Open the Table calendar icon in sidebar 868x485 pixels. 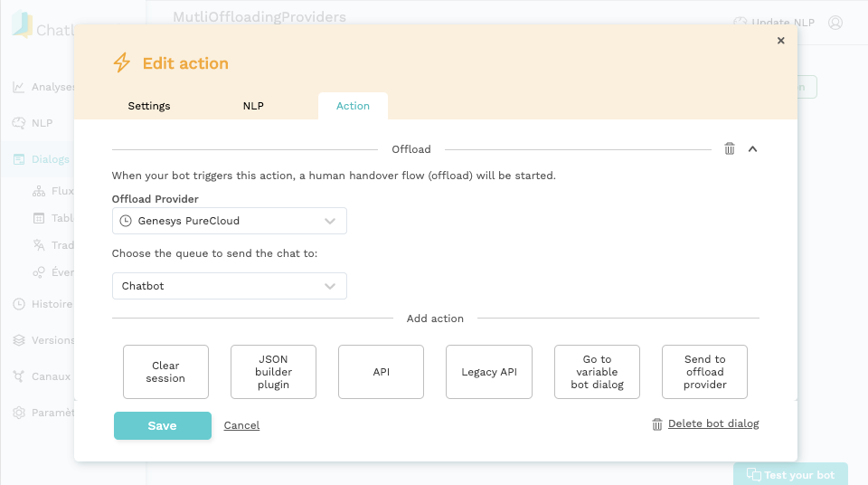(39, 218)
